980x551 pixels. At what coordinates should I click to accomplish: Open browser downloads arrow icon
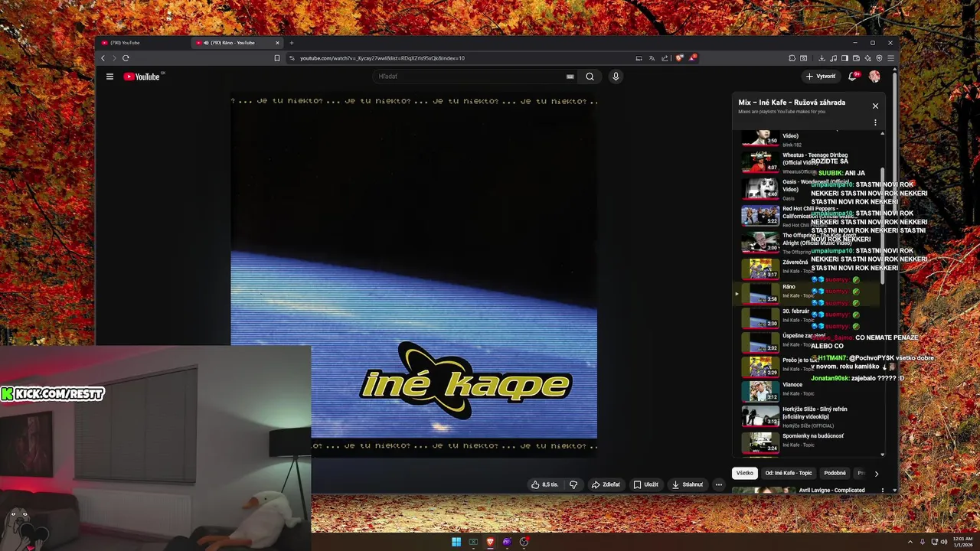point(822,58)
